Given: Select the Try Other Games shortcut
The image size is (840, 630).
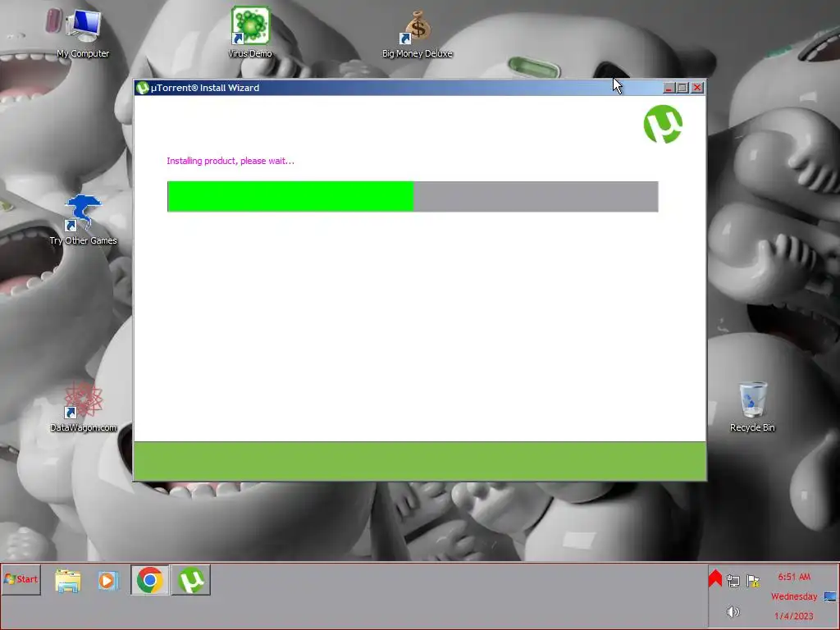Looking at the screenshot, I should tap(83, 220).
